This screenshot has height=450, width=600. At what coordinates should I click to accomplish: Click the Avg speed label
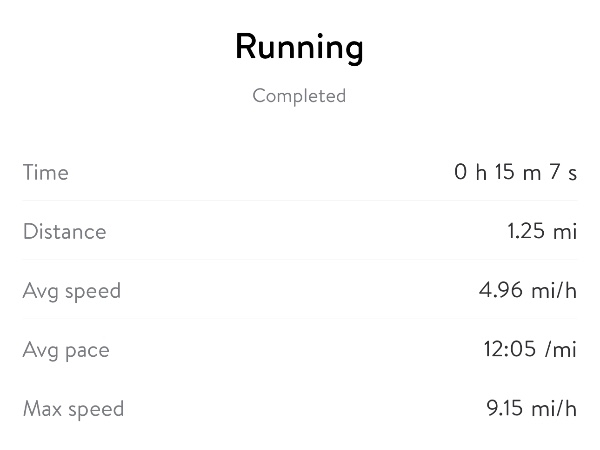(71, 291)
